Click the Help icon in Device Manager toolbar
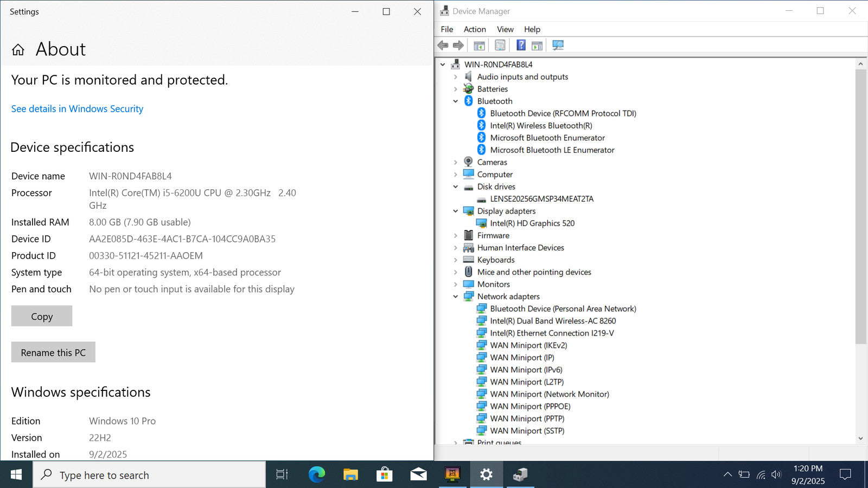 coord(521,46)
